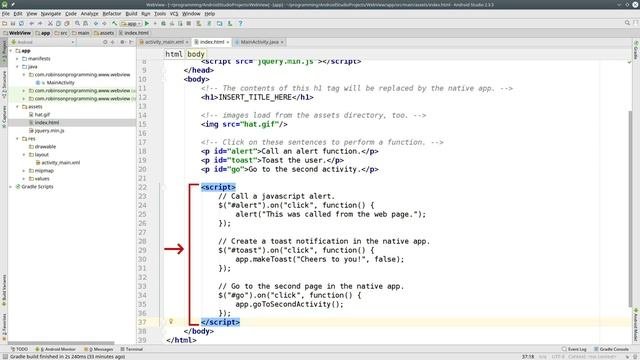Viewport: 640px width, 360px height.
Task: Click the Synchronize toolbar icon
Action: click(x=21, y=24)
